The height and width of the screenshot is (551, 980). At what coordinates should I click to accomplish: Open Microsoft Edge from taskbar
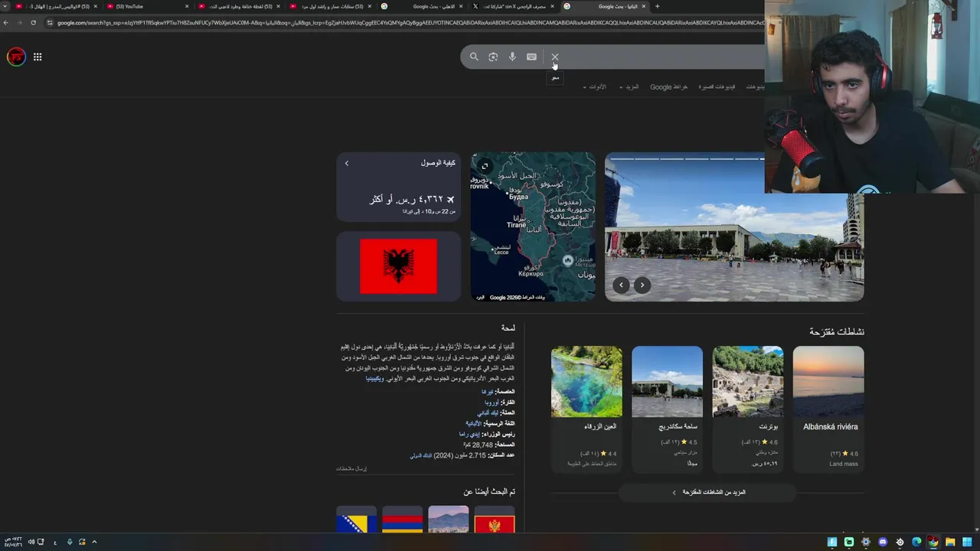click(916, 542)
